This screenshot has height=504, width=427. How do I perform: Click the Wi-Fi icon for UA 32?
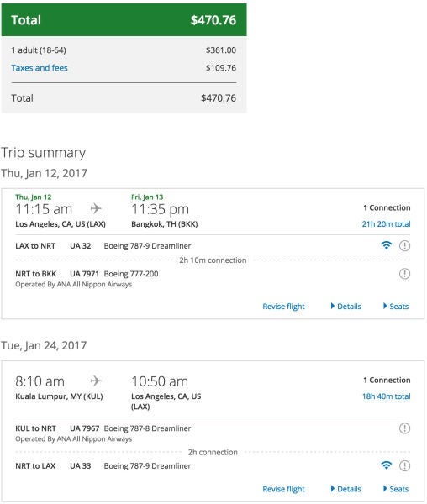[386, 245]
